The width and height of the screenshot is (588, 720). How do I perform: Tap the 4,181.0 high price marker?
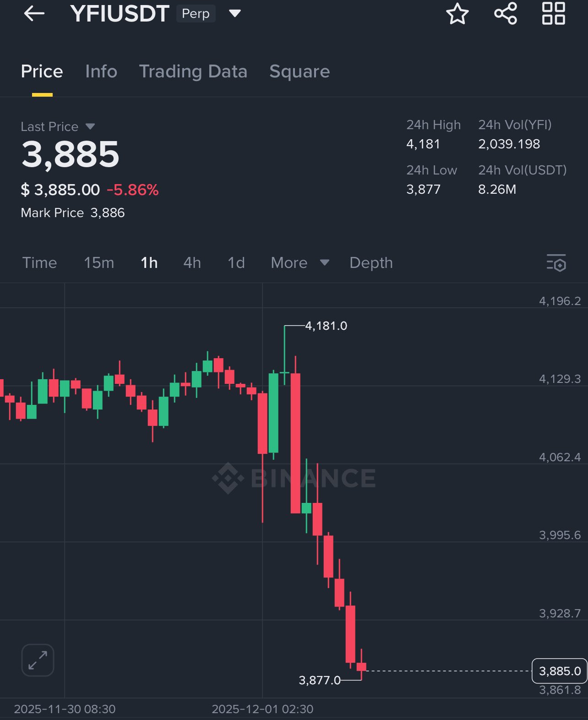click(326, 326)
